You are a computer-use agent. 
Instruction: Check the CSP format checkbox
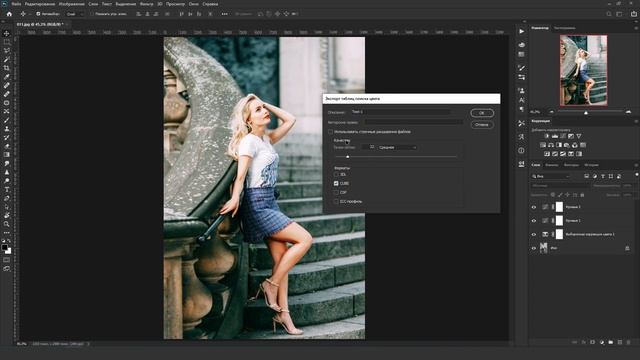click(336, 192)
